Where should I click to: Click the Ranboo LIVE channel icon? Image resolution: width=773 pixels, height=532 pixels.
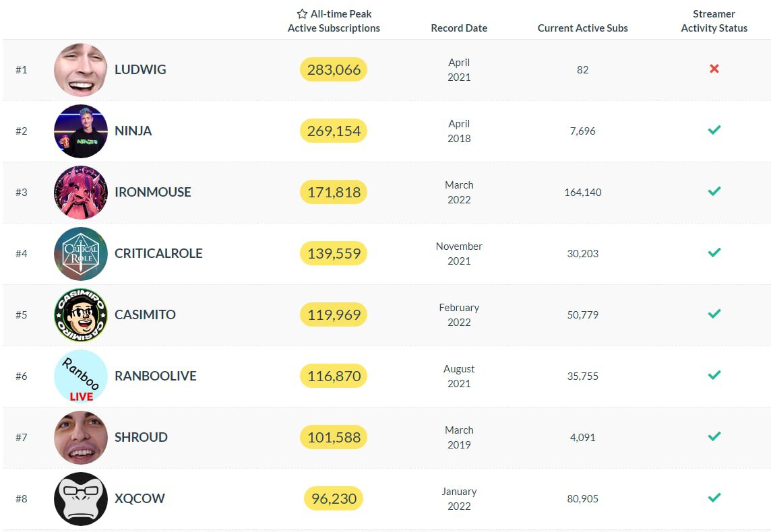(81, 376)
